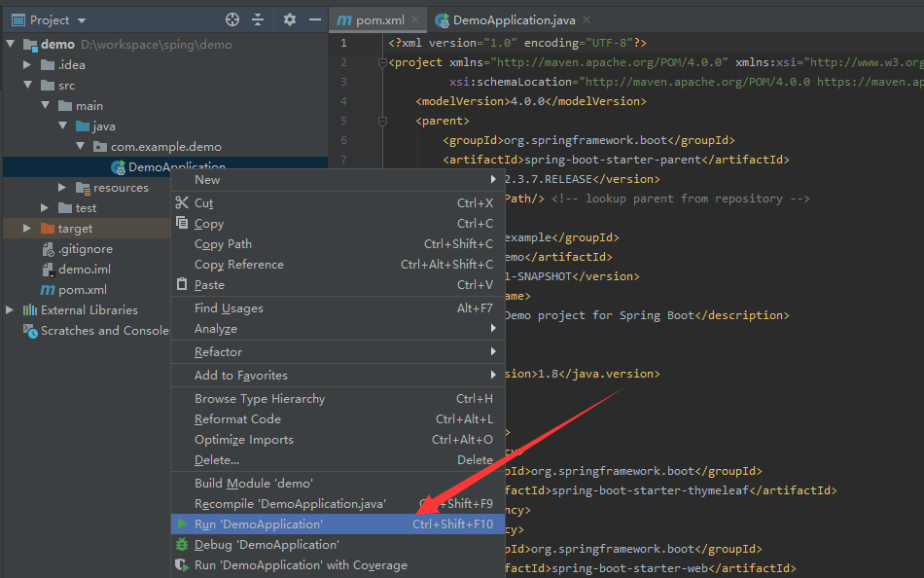Select Scratches and Consoles node
924x578 pixels.
point(95,330)
